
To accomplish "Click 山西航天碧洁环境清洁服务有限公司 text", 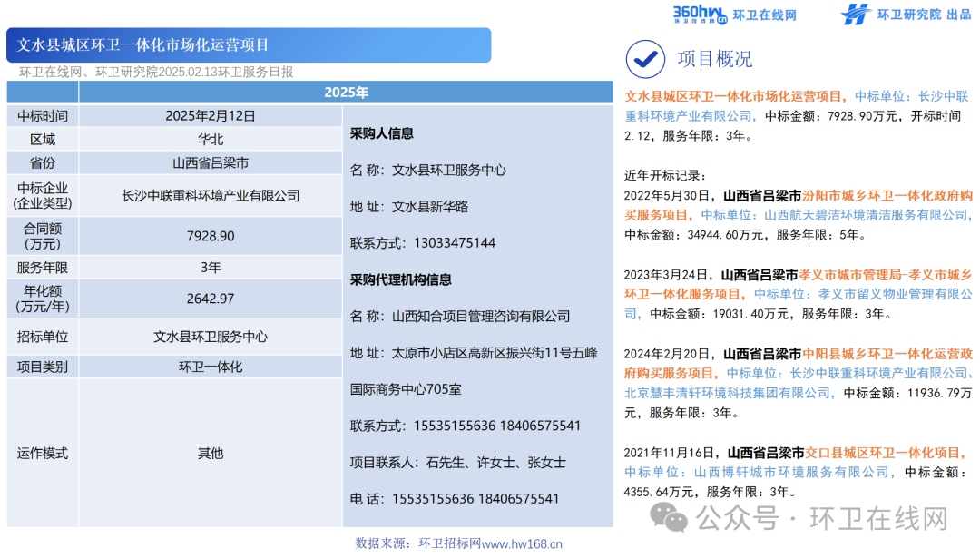I will (867, 215).
